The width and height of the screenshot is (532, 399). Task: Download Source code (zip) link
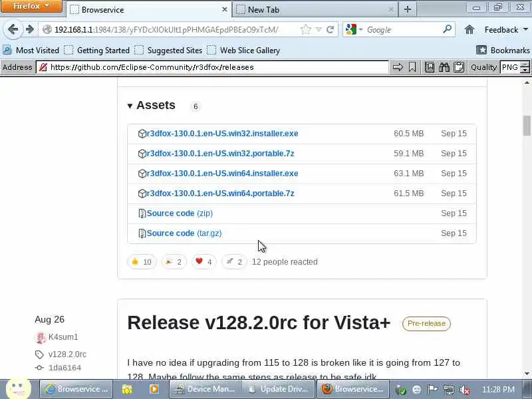click(180, 213)
